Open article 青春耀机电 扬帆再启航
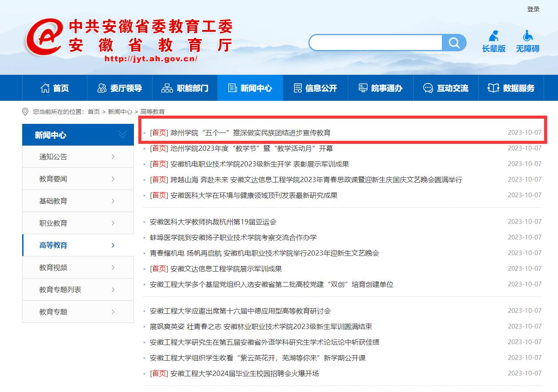 [x=264, y=253]
